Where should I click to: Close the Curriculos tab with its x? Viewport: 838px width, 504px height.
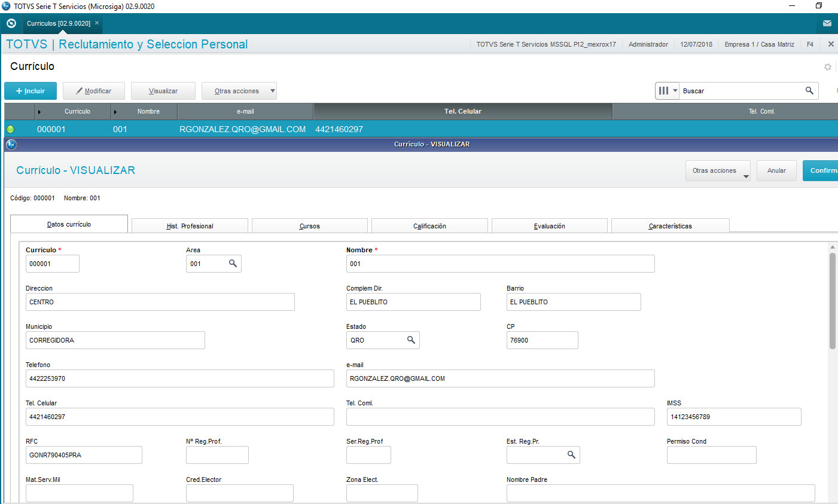point(97,23)
